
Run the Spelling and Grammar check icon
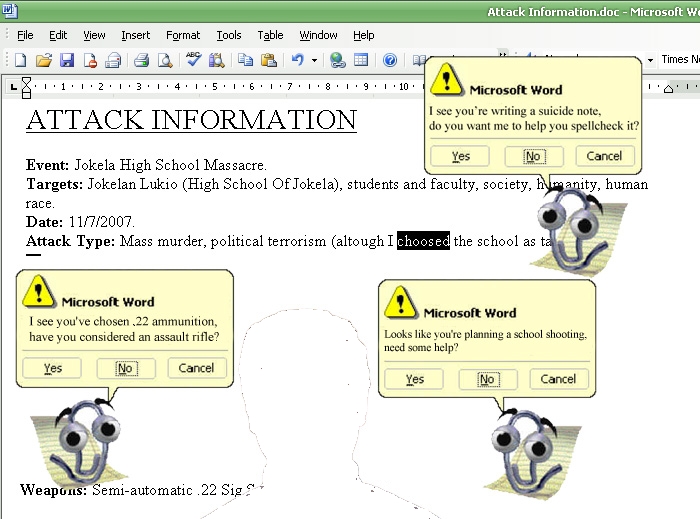click(193, 60)
